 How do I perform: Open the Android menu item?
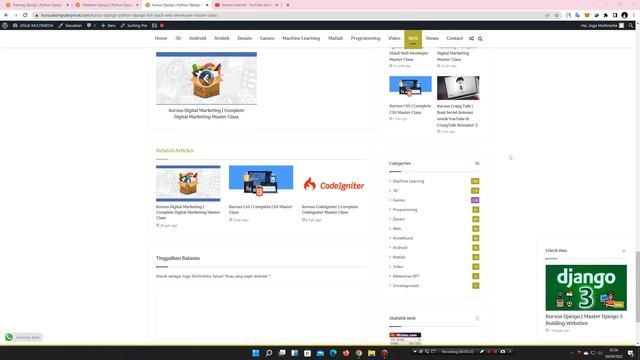[198, 38]
